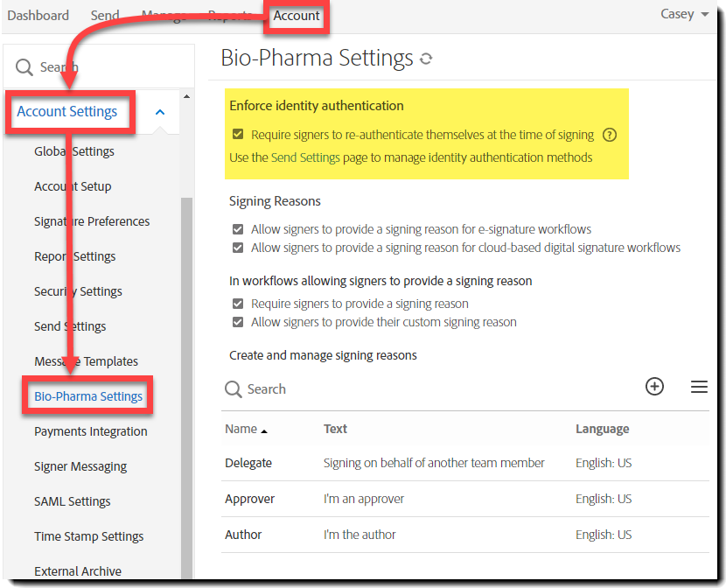Open the Send tab
Screen dimensions: 726x588
105,15
